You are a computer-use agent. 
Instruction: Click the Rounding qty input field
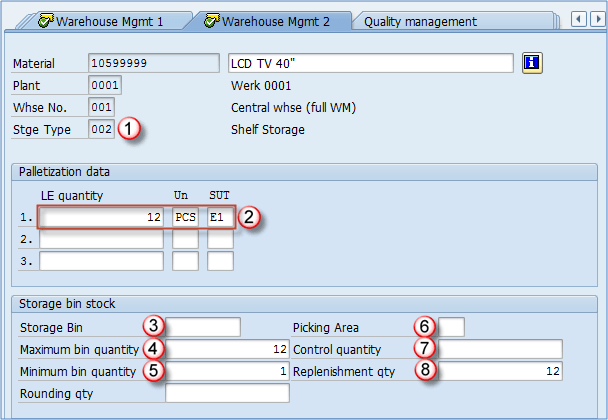pos(227,393)
